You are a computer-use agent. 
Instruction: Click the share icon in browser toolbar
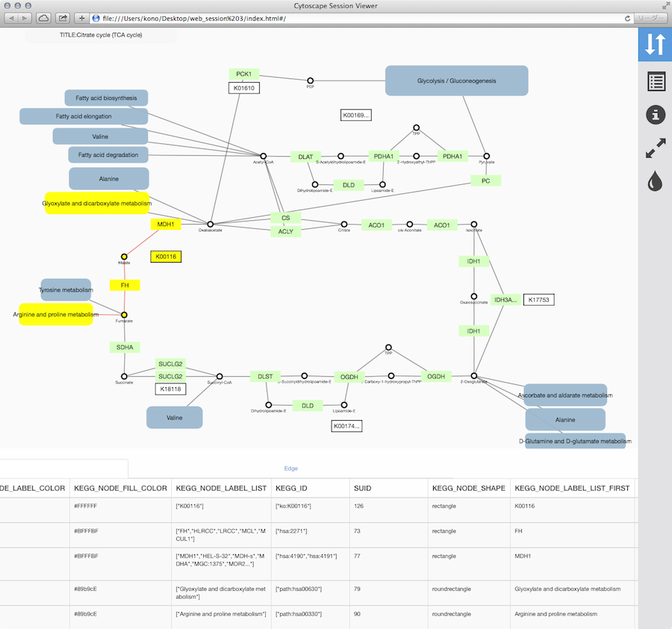pos(63,18)
